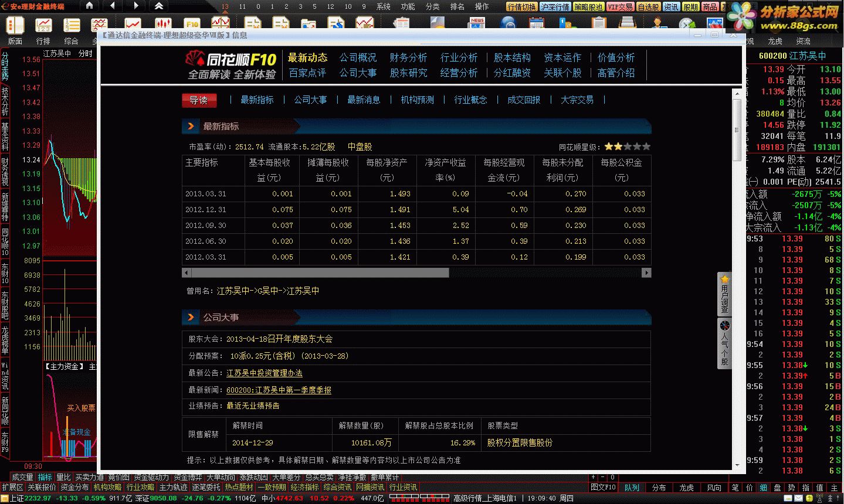Screen dimensions: 844x504
Task: Go forward with the right arrow icon
Action: coord(135,6)
